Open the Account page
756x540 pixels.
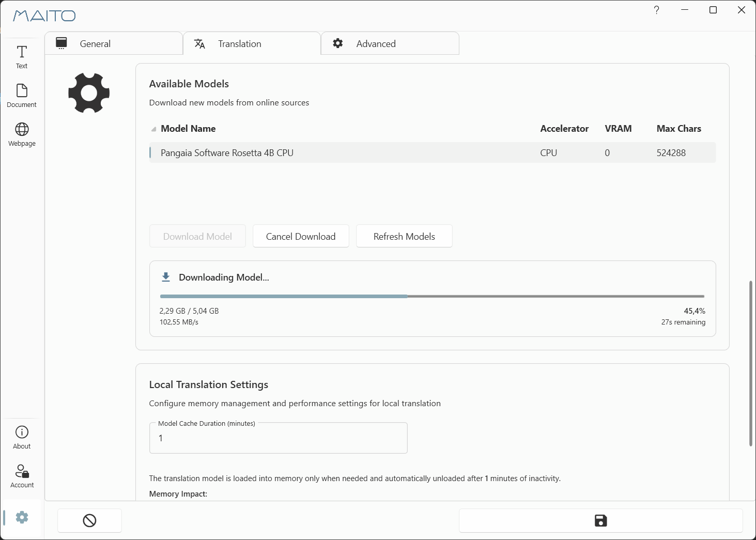(x=22, y=476)
